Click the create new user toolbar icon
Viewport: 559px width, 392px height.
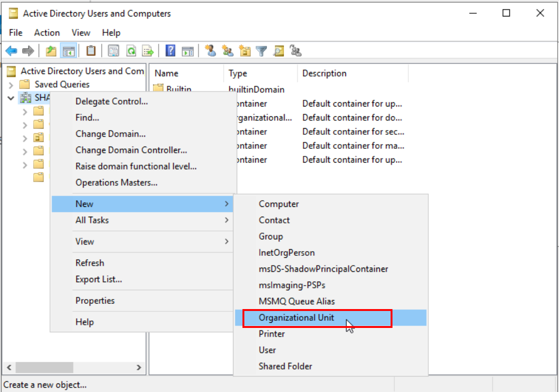pyautogui.click(x=210, y=51)
